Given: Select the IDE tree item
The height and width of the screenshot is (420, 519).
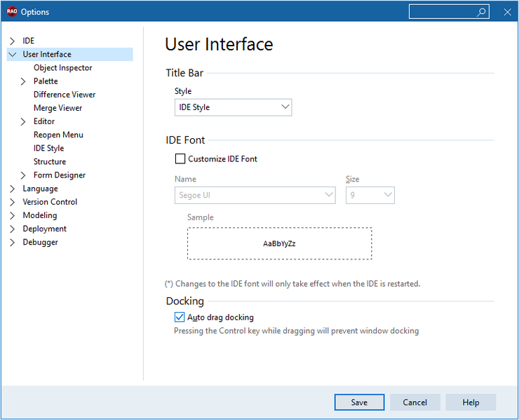Looking at the screenshot, I should pos(29,41).
